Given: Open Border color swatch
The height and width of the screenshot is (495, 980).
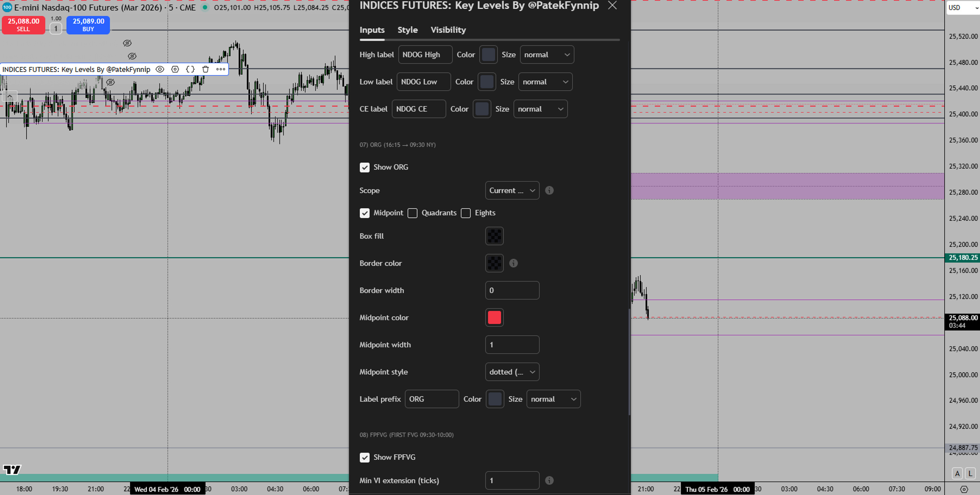Looking at the screenshot, I should [x=494, y=263].
